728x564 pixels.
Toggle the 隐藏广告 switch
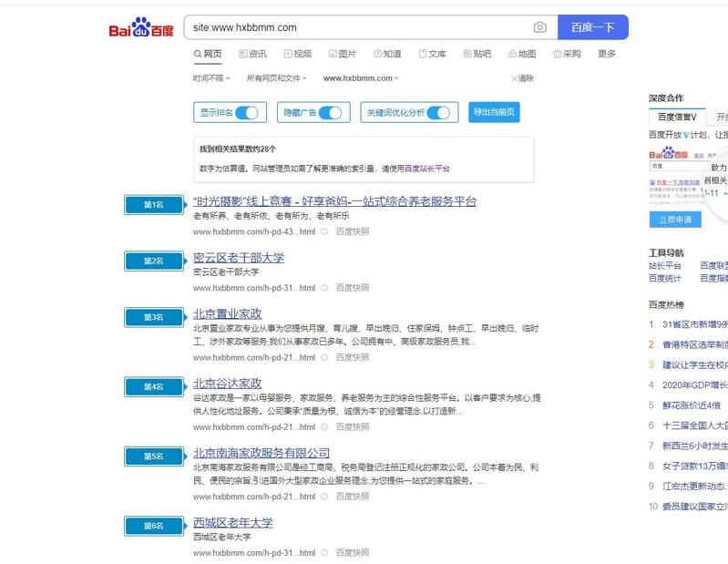click(330, 113)
